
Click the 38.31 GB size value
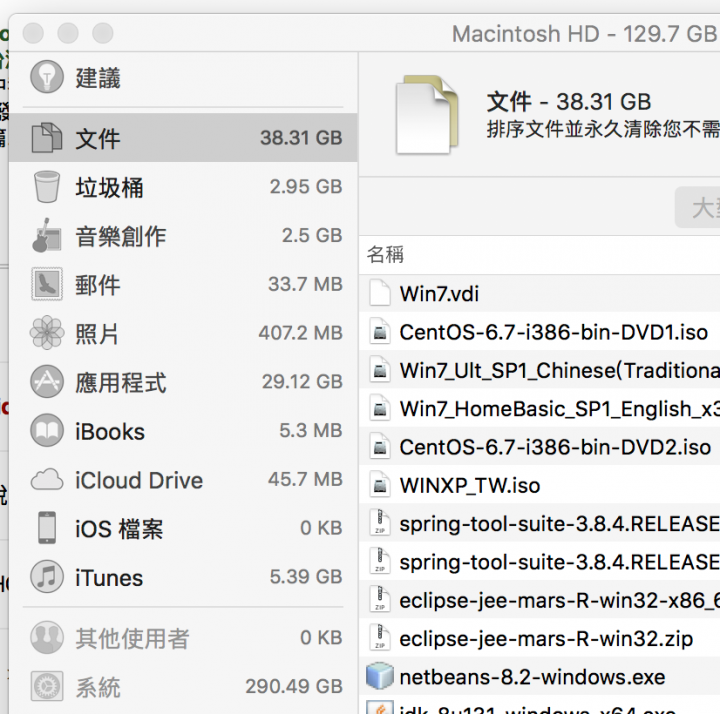click(x=301, y=138)
